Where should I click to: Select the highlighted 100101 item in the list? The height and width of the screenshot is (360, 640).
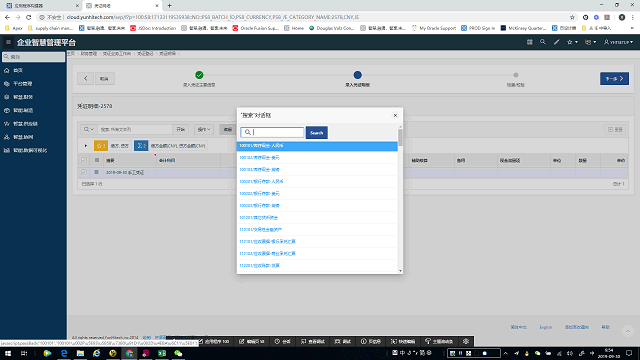tap(317, 146)
